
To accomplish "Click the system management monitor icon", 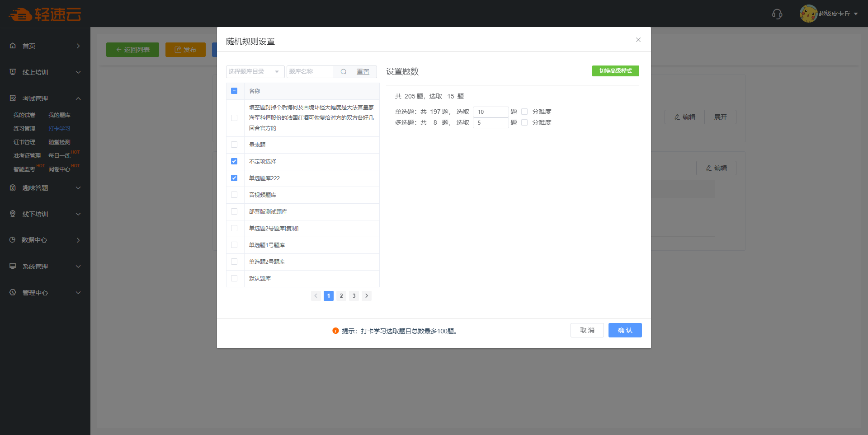I will [13, 266].
